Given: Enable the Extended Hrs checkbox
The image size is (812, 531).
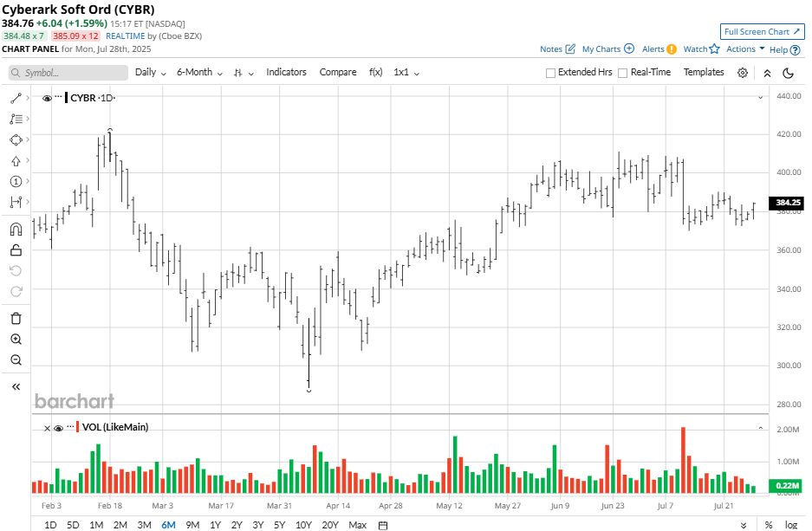Looking at the screenshot, I should [x=550, y=73].
